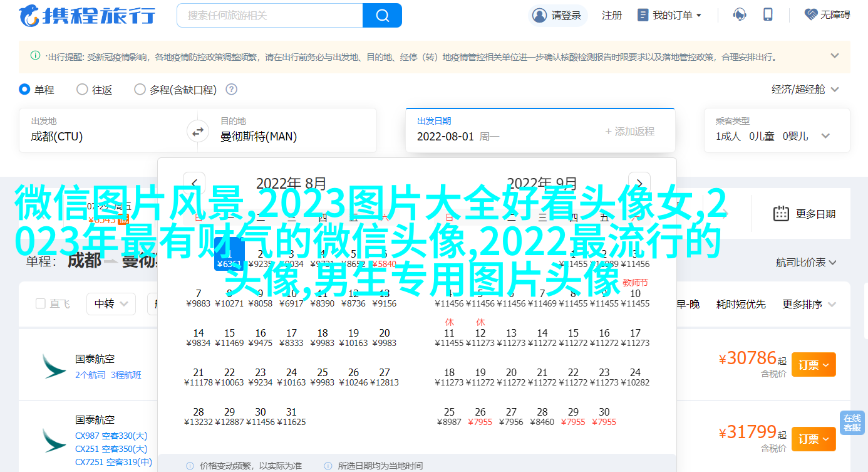Select September 30 priced ¥7955
The height and width of the screenshot is (472, 868).
tap(604, 416)
